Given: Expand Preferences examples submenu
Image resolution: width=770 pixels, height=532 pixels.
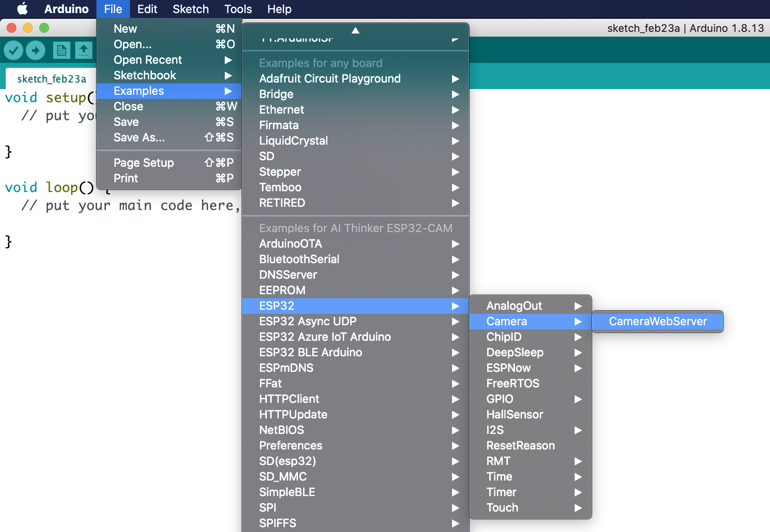Looking at the screenshot, I should pos(356,445).
